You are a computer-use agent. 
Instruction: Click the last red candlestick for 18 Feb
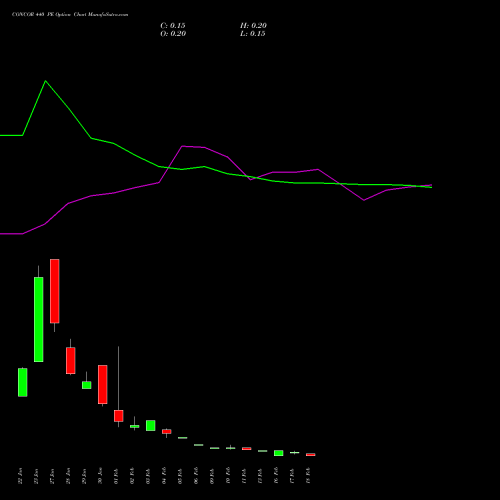coord(311,454)
